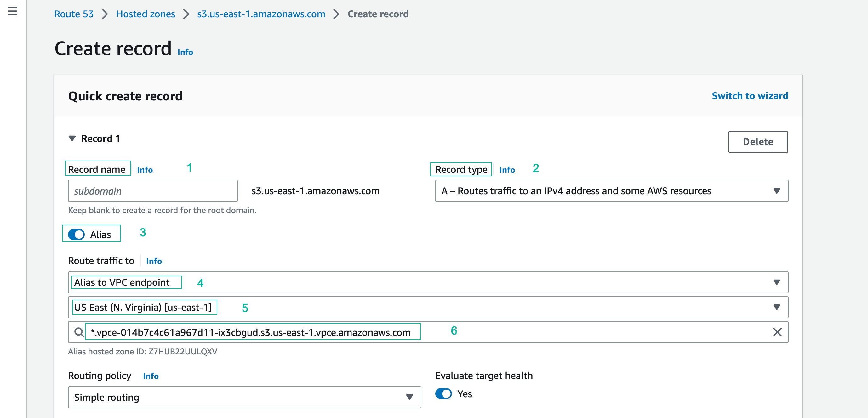The height and width of the screenshot is (418, 868).
Task: Open the hamburger navigation menu
Action: tap(13, 11)
